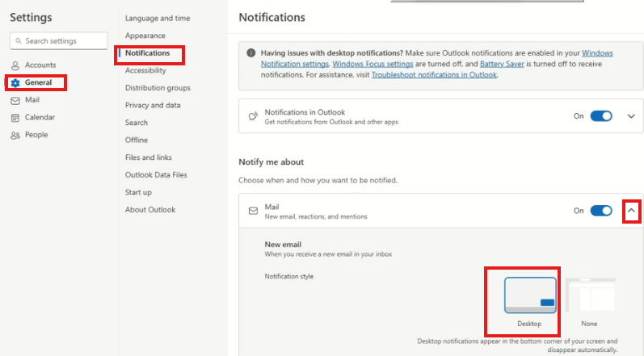Open Mail settings category
644x356 pixels.
[32, 99]
